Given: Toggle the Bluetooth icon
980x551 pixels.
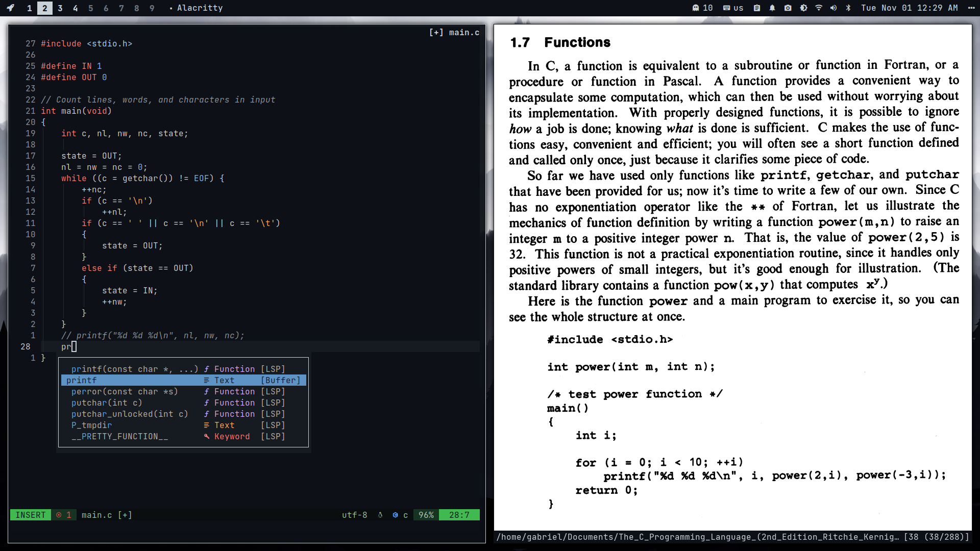Looking at the screenshot, I should 848,8.
